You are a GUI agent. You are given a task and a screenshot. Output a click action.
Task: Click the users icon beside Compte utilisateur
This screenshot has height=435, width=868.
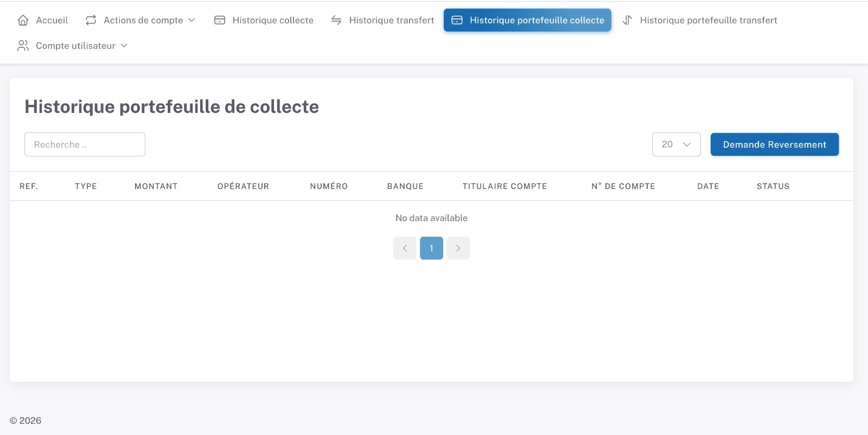tap(23, 46)
